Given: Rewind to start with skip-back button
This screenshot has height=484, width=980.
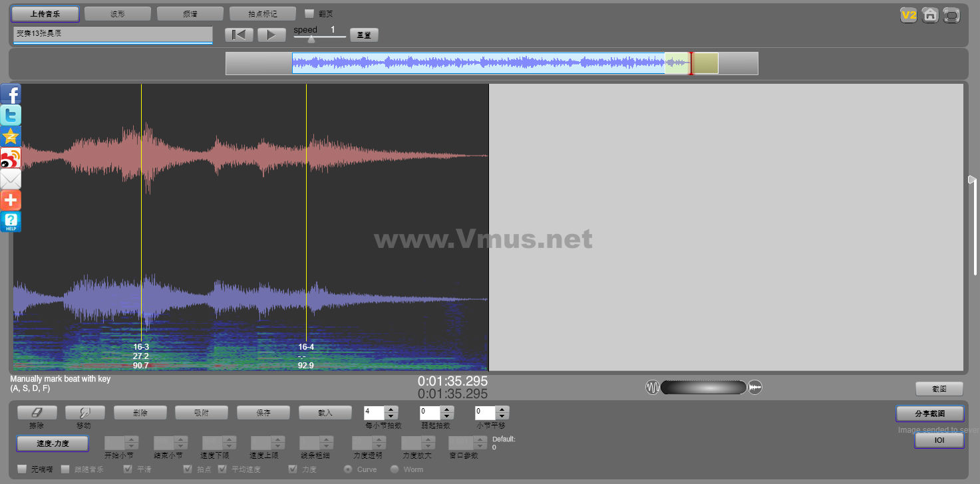Looking at the screenshot, I should click(x=239, y=35).
